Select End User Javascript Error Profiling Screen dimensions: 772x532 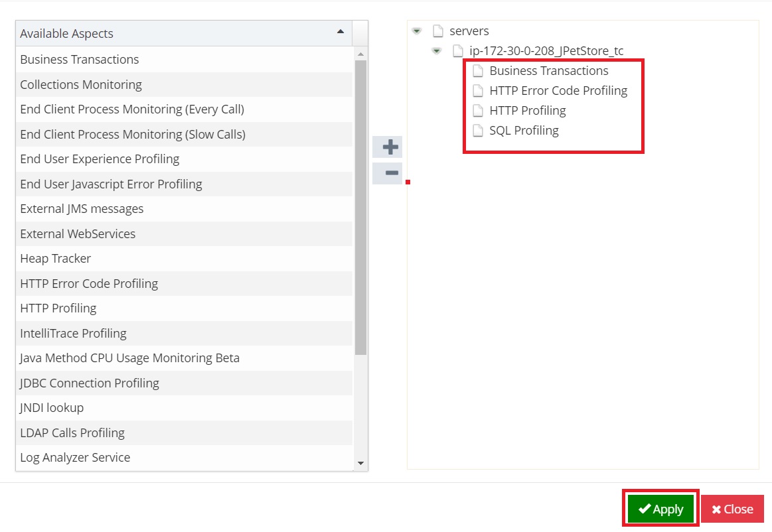(x=184, y=184)
